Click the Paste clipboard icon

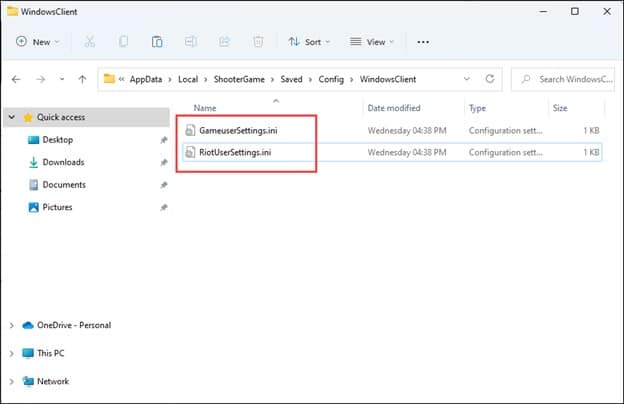tap(157, 42)
